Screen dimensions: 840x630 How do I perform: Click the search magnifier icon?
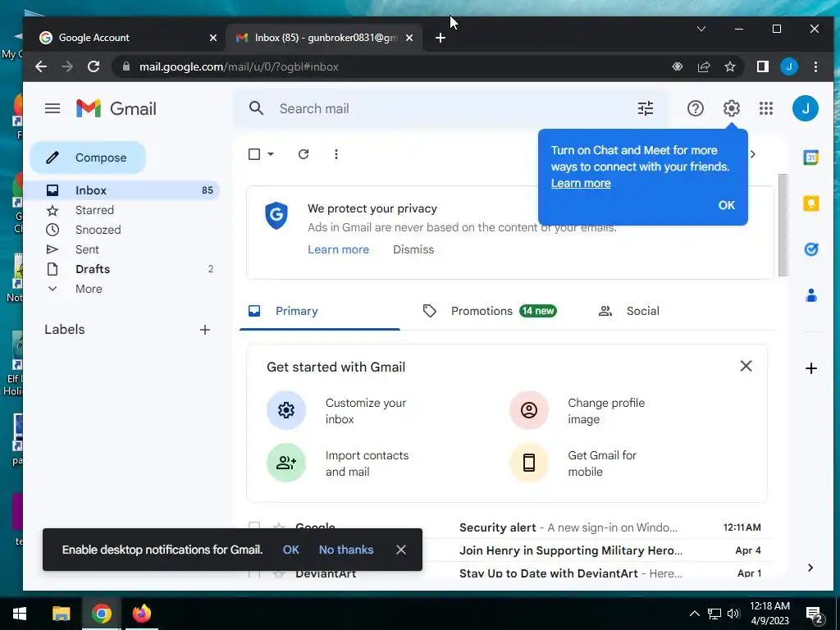[256, 108]
